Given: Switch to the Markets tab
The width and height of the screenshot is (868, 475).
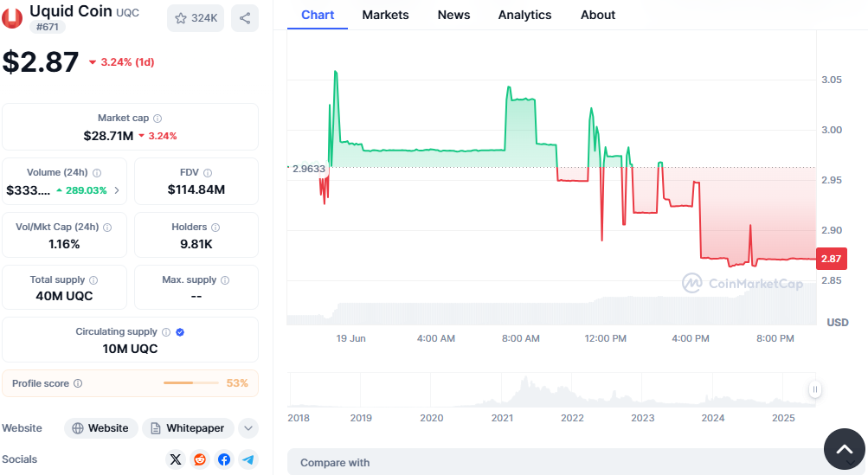Looking at the screenshot, I should click(x=385, y=15).
